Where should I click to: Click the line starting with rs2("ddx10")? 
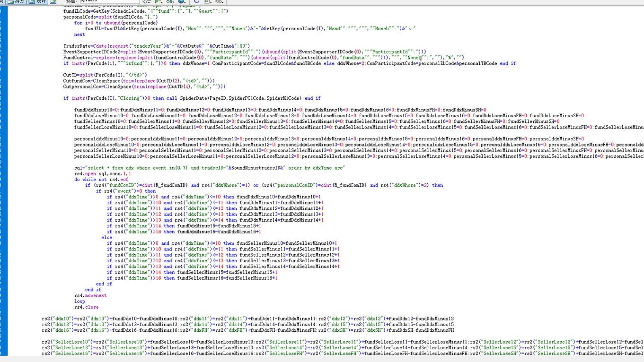pyautogui.click(x=248, y=319)
